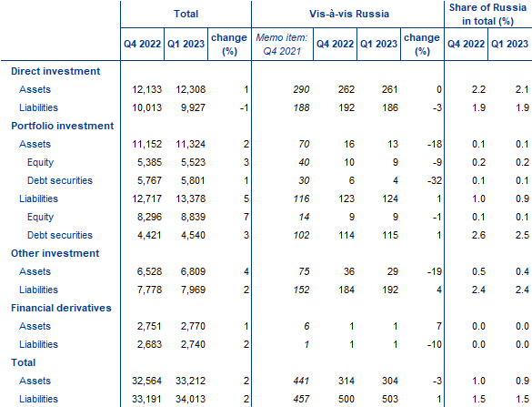Select the Financial derivatives row heading
The width and height of the screenshot is (532, 407).
pyautogui.click(x=61, y=308)
